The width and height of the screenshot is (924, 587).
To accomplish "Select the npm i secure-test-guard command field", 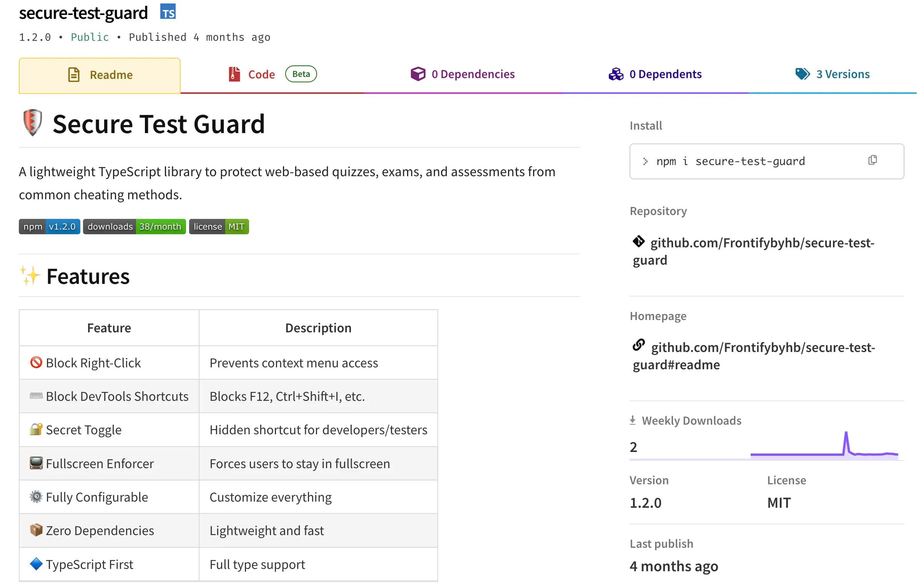I will click(766, 161).
